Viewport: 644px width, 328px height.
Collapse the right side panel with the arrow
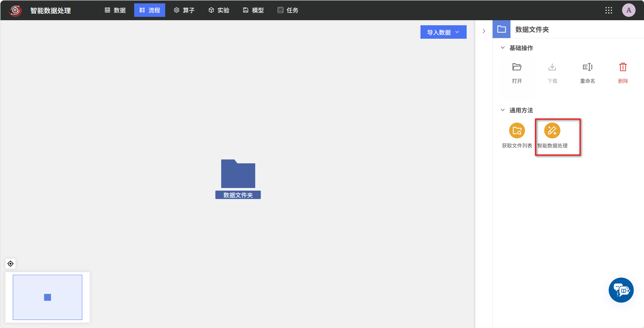tap(484, 31)
